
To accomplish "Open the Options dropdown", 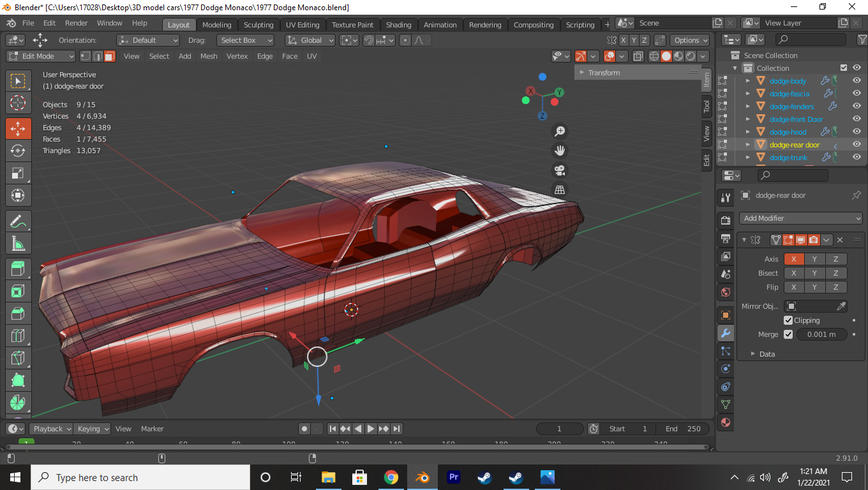I will point(690,40).
